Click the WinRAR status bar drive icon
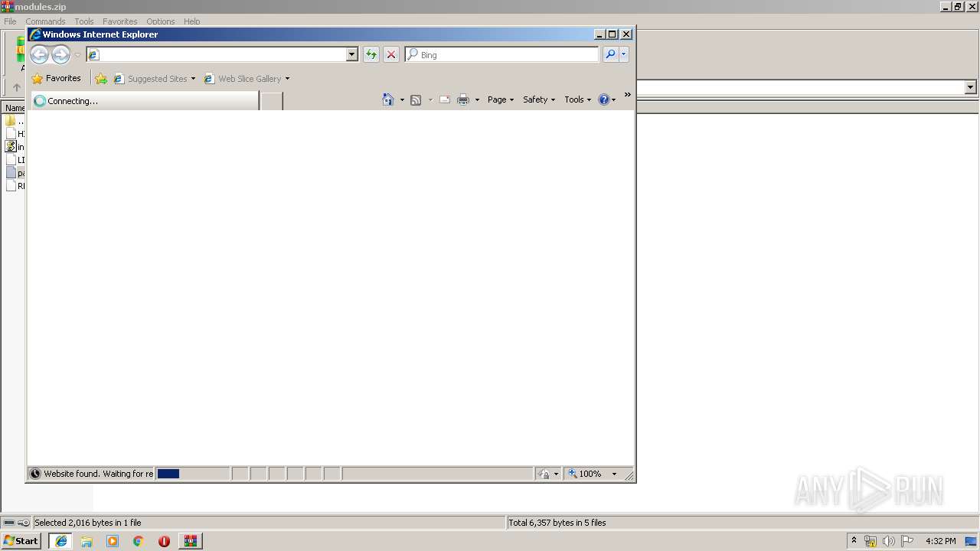980x551 pixels. 9,523
